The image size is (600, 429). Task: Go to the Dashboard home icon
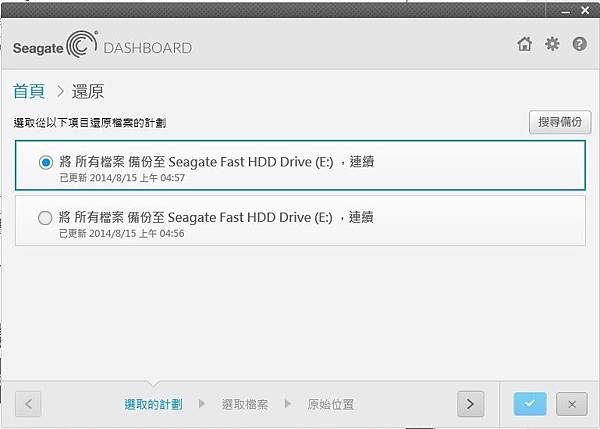524,44
